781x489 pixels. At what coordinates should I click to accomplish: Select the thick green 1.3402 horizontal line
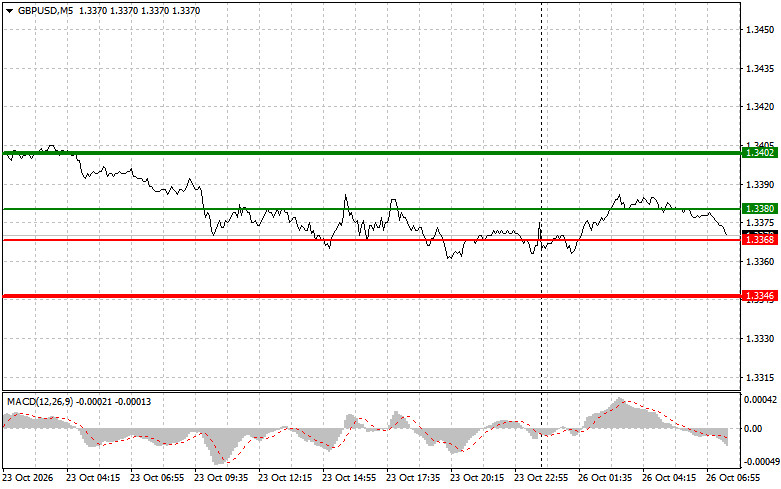click(x=372, y=153)
